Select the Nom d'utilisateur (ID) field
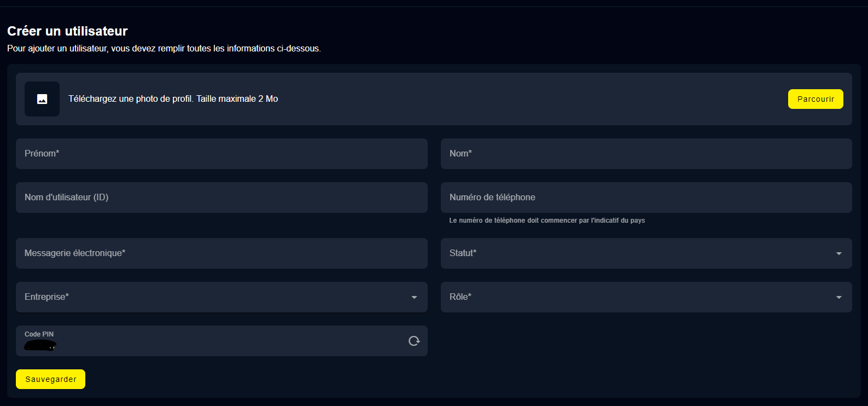 point(222,198)
